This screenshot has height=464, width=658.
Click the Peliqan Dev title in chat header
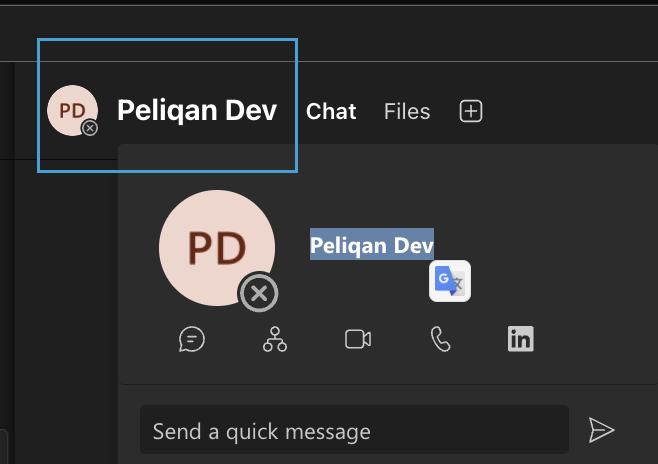197,110
